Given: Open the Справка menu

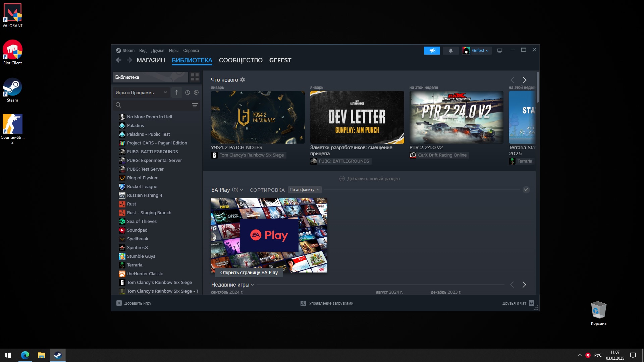Looking at the screenshot, I should pyautogui.click(x=191, y=51).
